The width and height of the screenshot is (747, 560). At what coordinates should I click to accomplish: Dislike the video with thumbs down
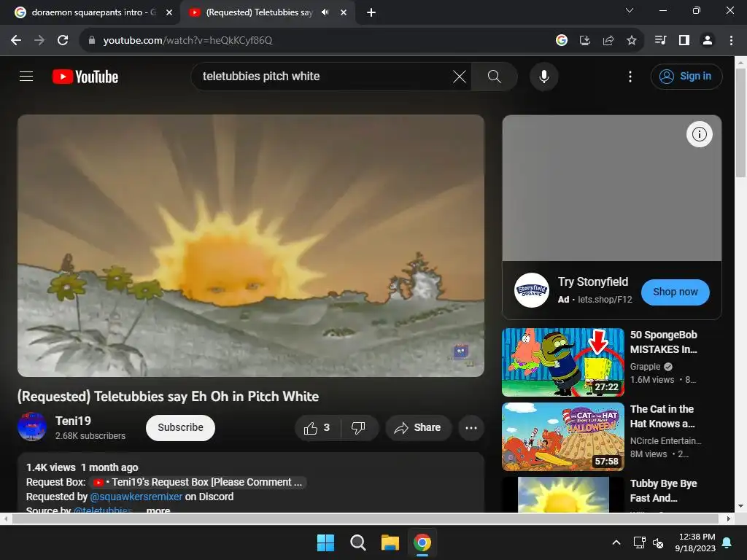(358, 427)
